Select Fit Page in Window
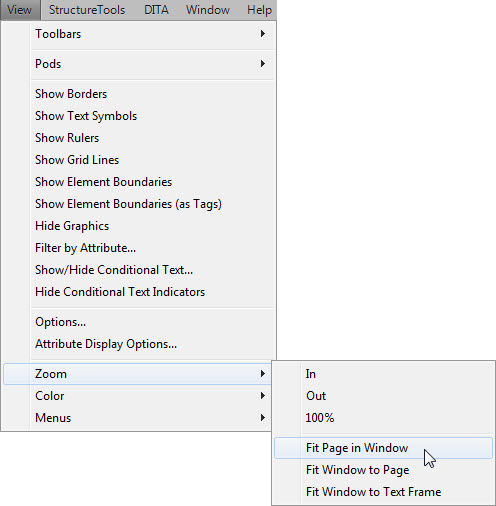Viewport: 496px width, 506px height. [383, 448]
